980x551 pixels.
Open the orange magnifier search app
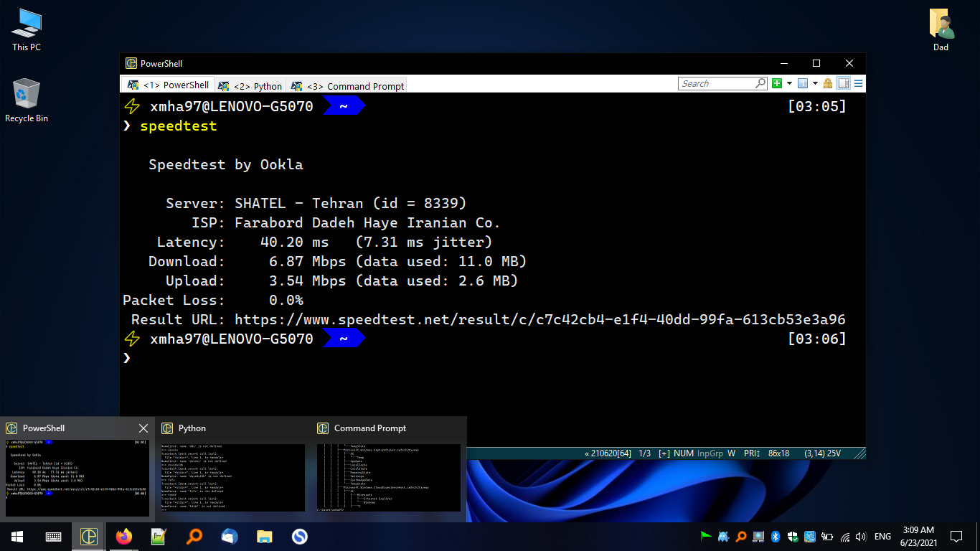point(194,536)
